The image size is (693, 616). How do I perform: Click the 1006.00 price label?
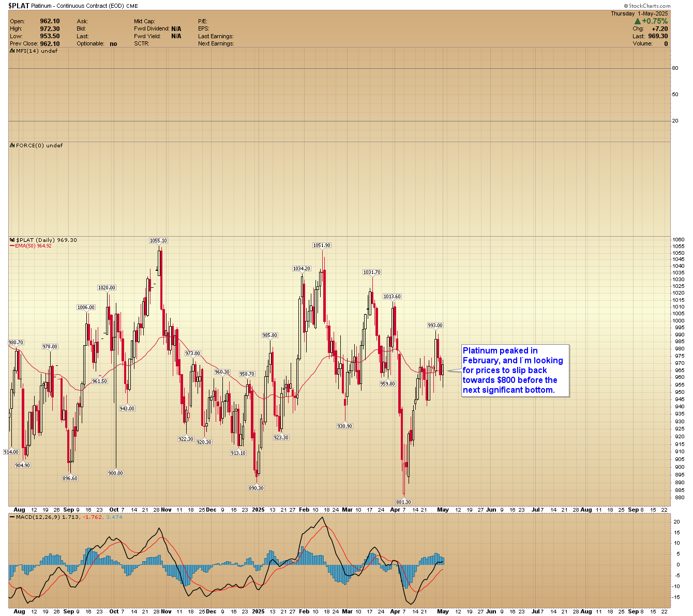click(86, 307)
